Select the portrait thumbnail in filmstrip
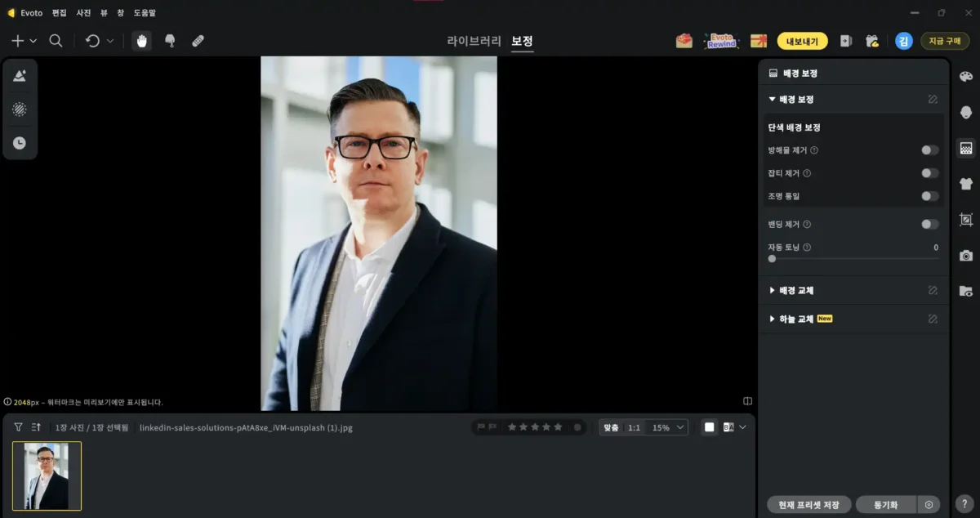Image resolution: width=980 pixels, height=518 pixels. coord(47,476)
